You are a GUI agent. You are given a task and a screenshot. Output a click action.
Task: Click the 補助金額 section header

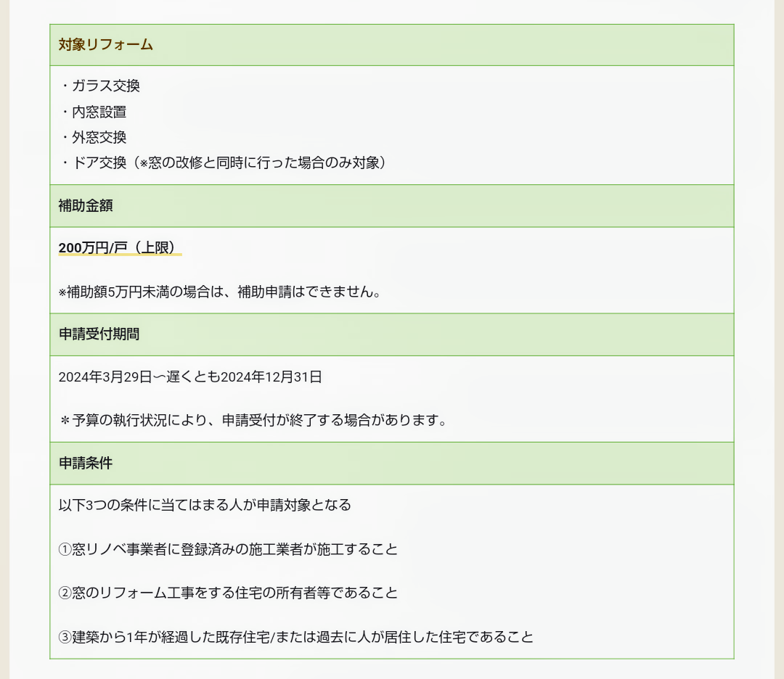391,206
